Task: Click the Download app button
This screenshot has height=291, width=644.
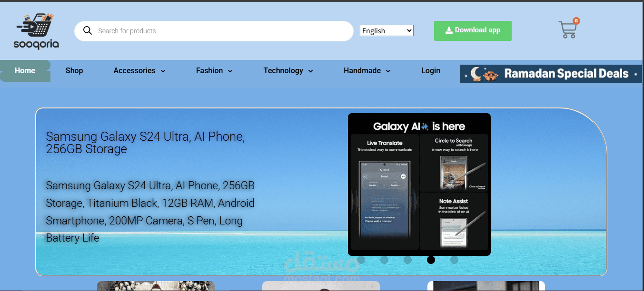Action: (x=473, y=30)
